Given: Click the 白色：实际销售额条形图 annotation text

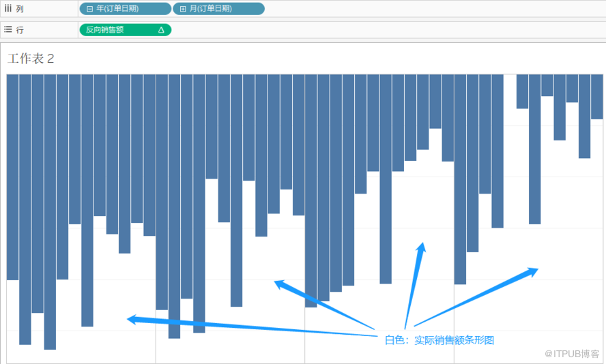Looking at the screenshot, I should (x=439, y=339).
